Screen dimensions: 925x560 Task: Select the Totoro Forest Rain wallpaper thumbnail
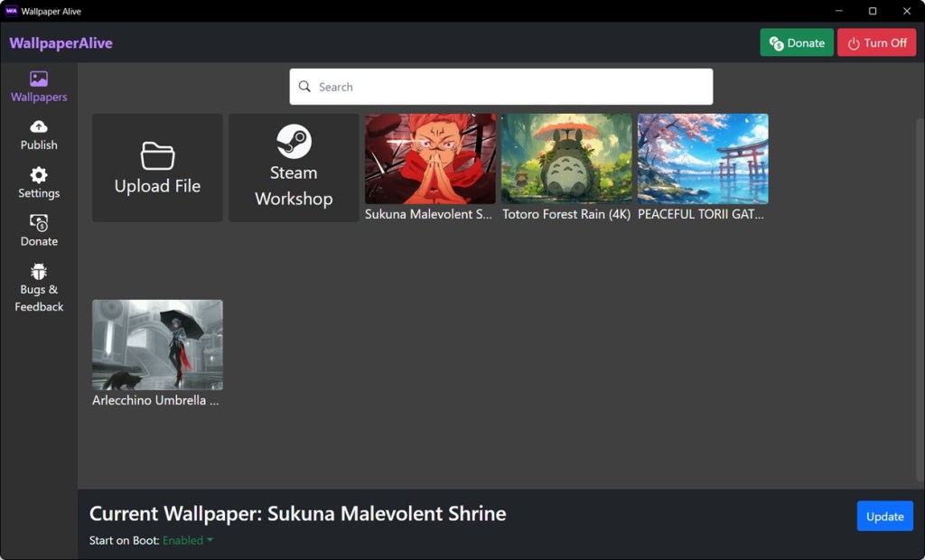tap(566, 159)
